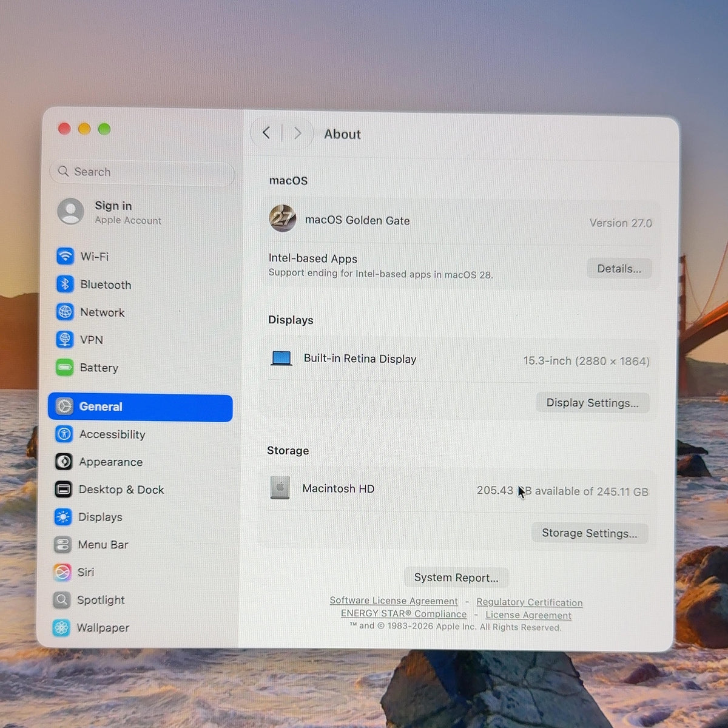Click the Intel-based Apps heading
728x728 pixels.
(x=312, y=258)
